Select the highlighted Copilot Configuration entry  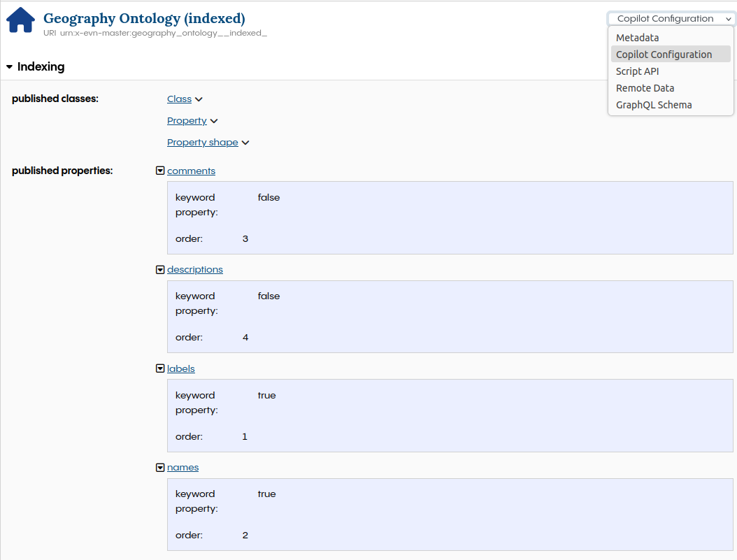pyautogui.click(x=664, y=54)
